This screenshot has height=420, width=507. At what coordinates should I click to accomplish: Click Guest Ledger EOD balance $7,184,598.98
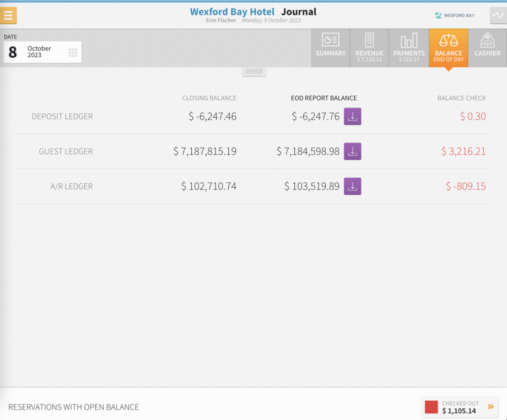point(308,151)
